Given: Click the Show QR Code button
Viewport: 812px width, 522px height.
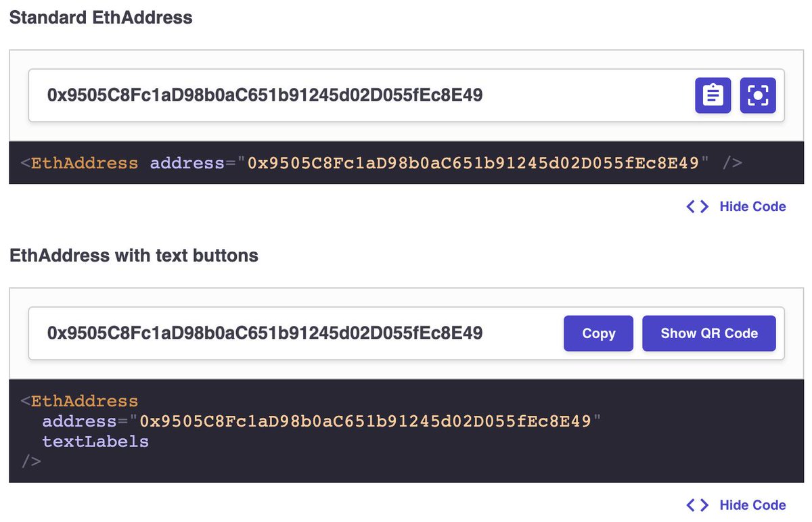Looking at the screenshot, I should [709, 333].
